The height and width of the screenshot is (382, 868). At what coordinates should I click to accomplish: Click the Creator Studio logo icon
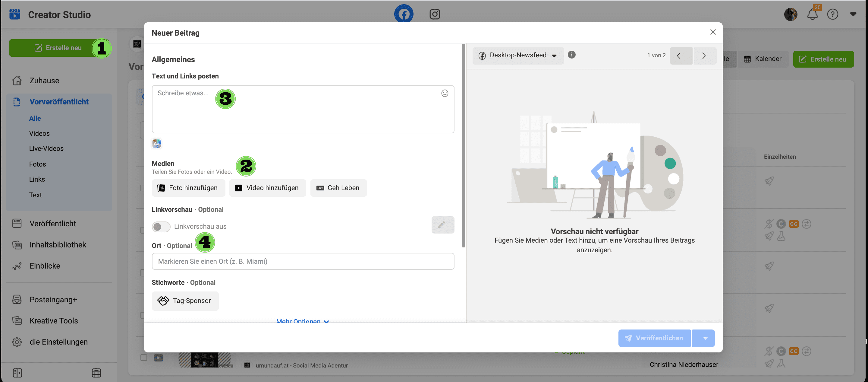coord(14,14)
